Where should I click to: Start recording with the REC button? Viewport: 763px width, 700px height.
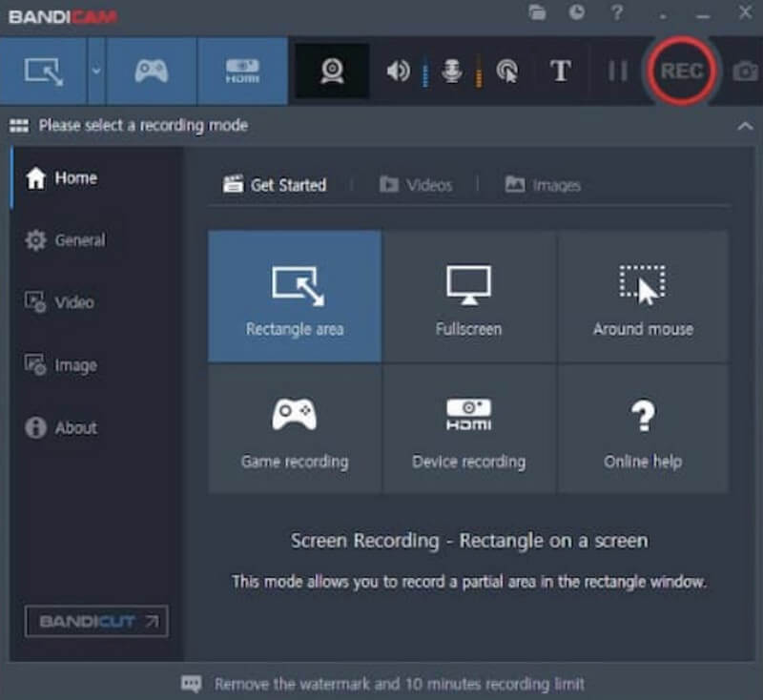coord(681,71)
